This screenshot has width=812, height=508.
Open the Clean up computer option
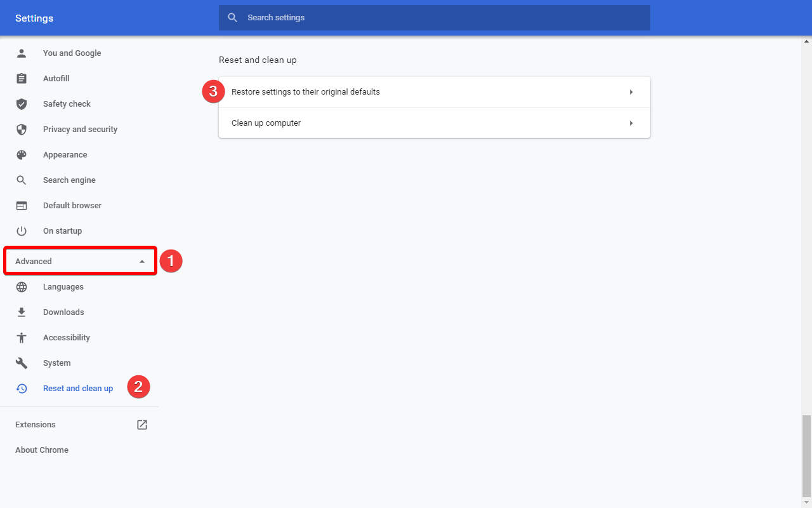[x=435, y=123]
